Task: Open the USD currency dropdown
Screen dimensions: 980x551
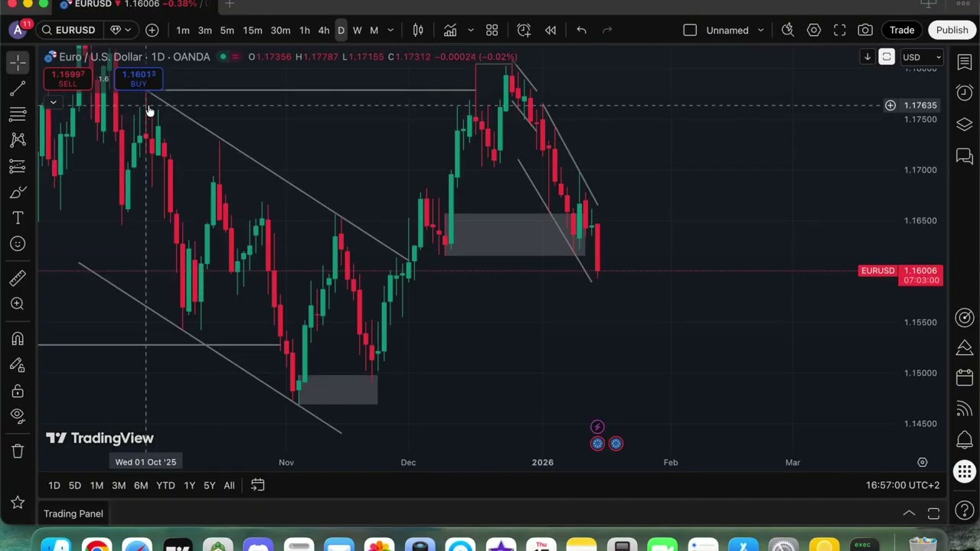Action: pos(922,57)
